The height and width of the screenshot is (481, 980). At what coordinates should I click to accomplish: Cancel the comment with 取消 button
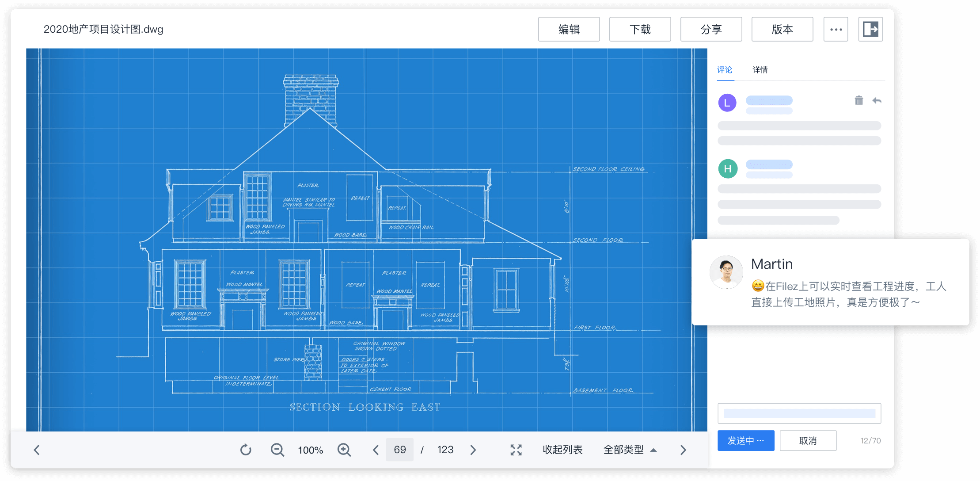(x=808, y=440)
